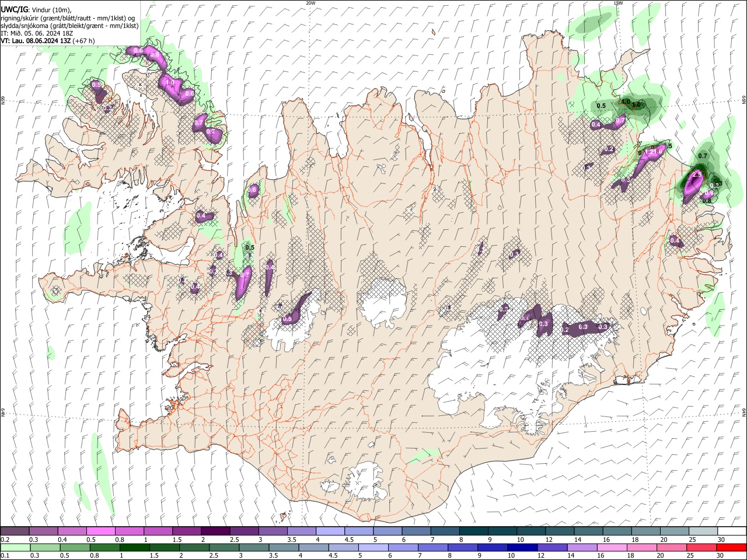
Task: Select the crimson 25 swatch, lower scale
Action: [x=701, y=547]
